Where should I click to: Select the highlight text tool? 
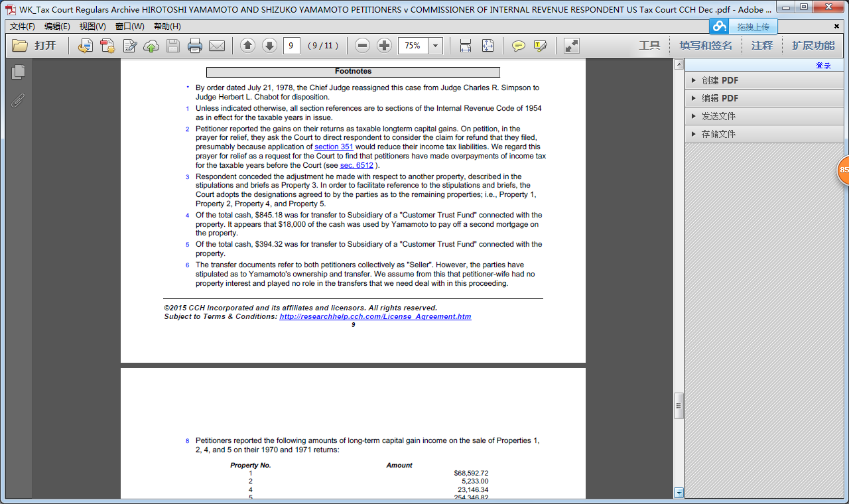(540, 46)
